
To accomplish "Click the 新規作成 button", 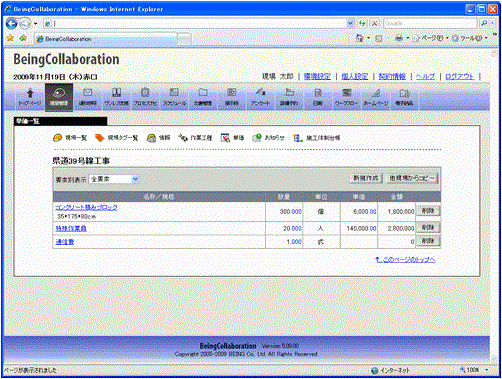I will click(366, 178).
